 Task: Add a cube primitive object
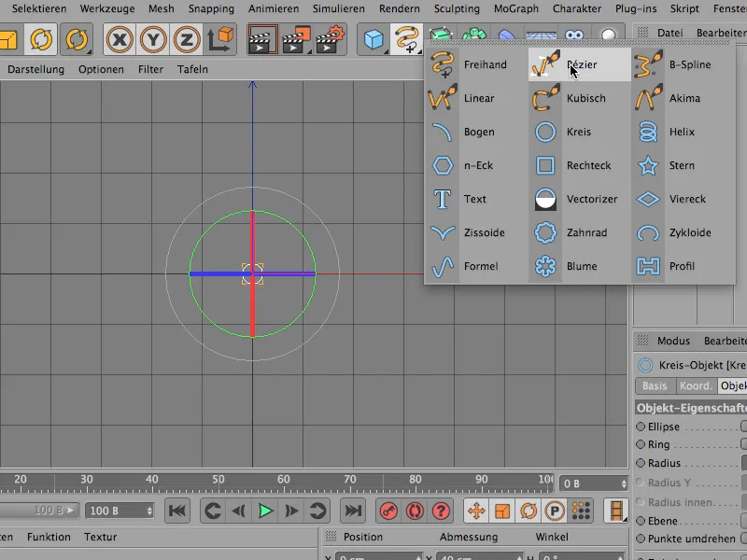(374, 39)
